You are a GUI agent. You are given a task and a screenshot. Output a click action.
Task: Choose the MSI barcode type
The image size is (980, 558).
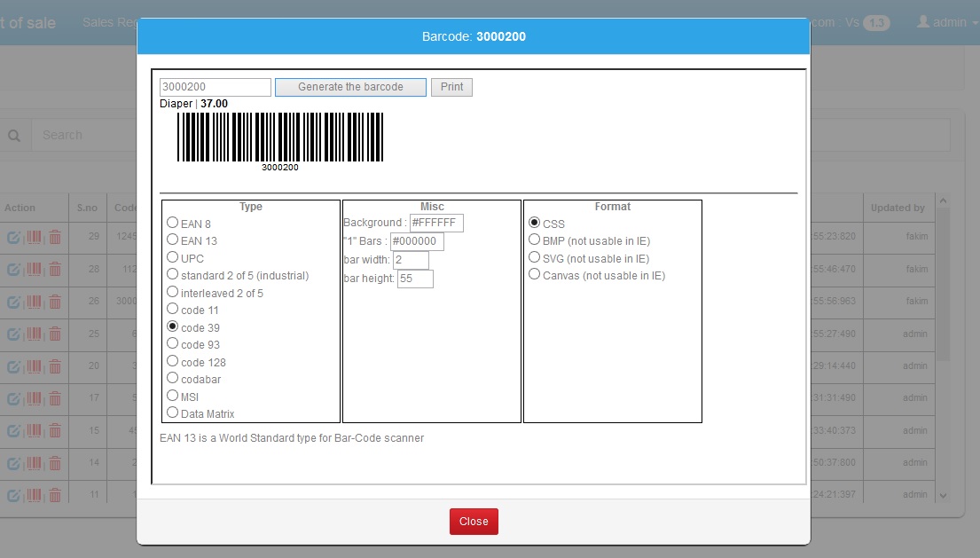pos(173,396)
